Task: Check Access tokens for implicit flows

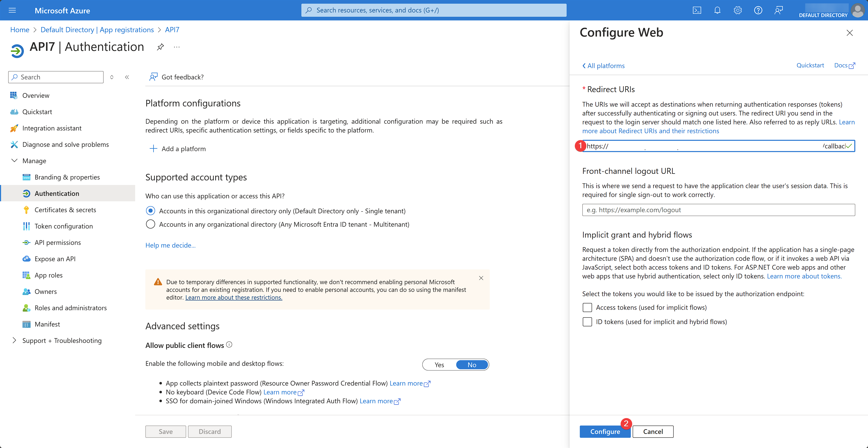Action: [x=587, y=307]
